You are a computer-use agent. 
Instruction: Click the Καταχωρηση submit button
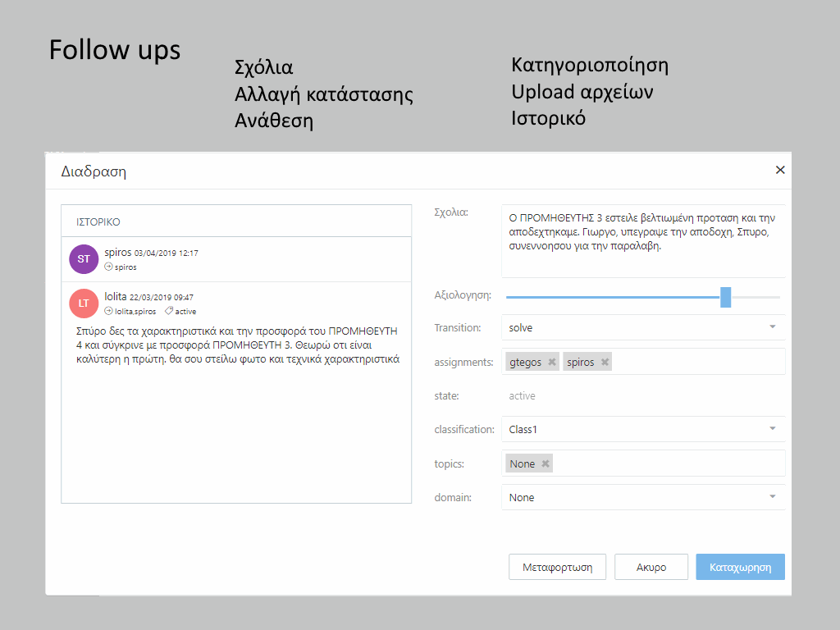point(740,567)
